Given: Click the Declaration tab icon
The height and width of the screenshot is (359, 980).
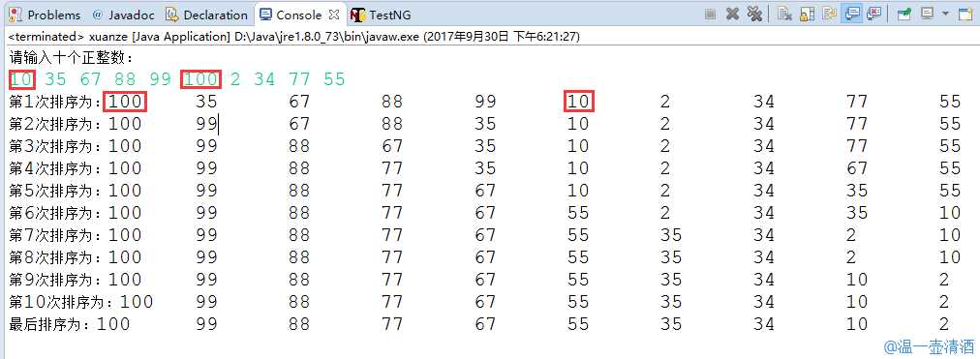Looking at the screenshot, I should point(172,15).
